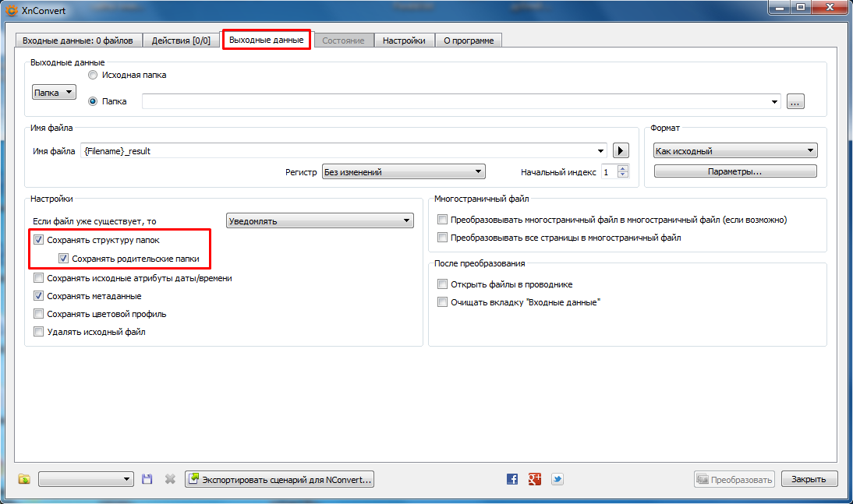853x504 pixels.
Task: Open the 'Настройки' tab
Action: (x=404, y=41)
